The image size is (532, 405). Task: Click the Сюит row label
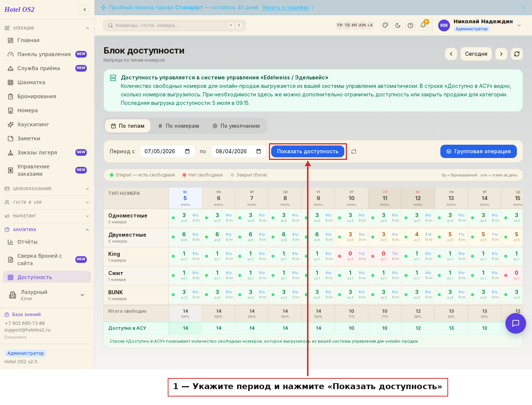(x=116, y=273)
